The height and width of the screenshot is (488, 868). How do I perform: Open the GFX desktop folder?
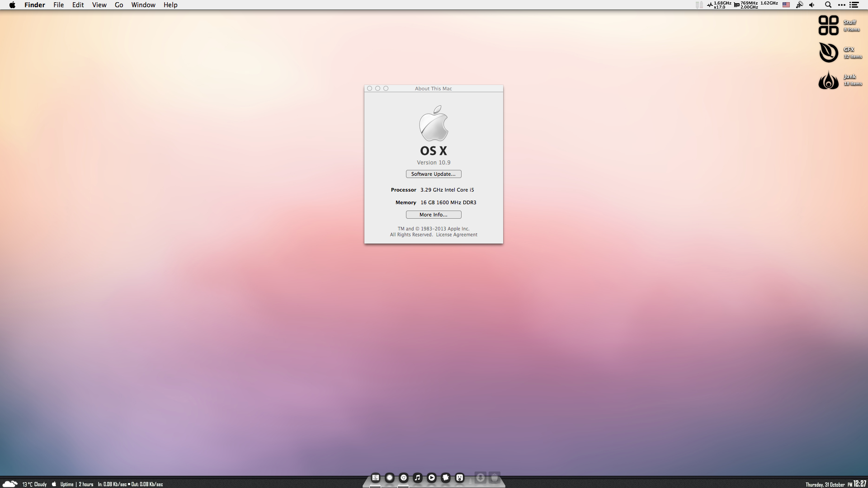pyautogui.click(x=829, y=52)
